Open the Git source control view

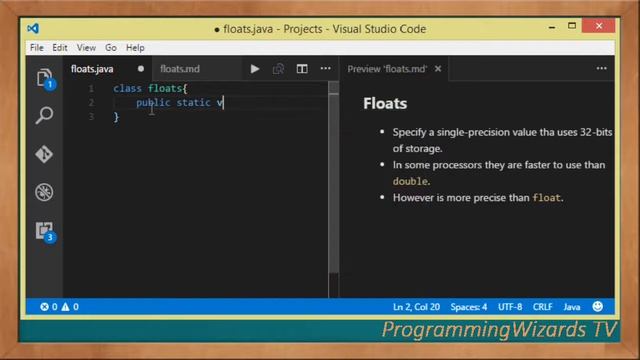click(x=44, y=154)
